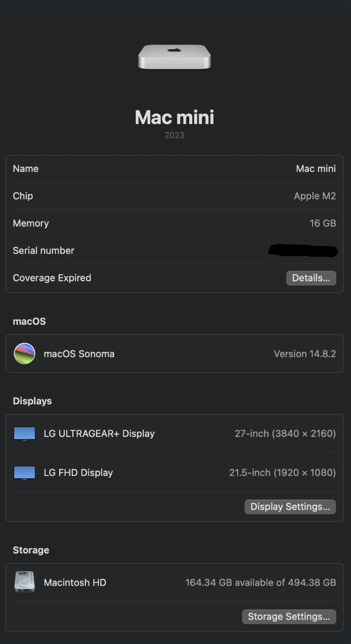Click the macOS Sonoma wallpaper icon
The height and width of the screenshot is (644, 351).
[x=25, y=354]
